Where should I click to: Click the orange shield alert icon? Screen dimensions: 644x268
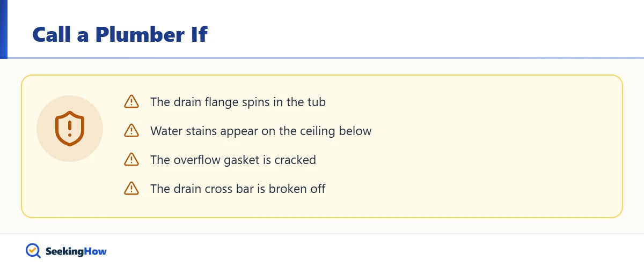pyautogui.click(x=70, y=129)
